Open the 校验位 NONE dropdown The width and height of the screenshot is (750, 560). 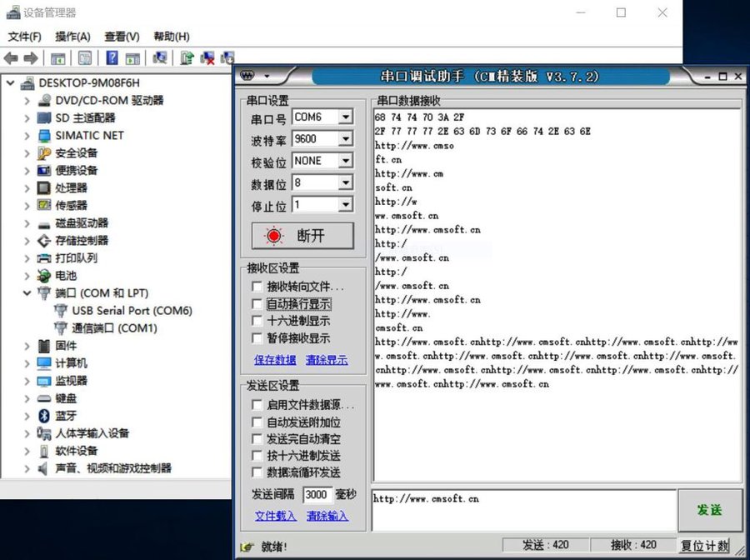(x=345, y=161)
